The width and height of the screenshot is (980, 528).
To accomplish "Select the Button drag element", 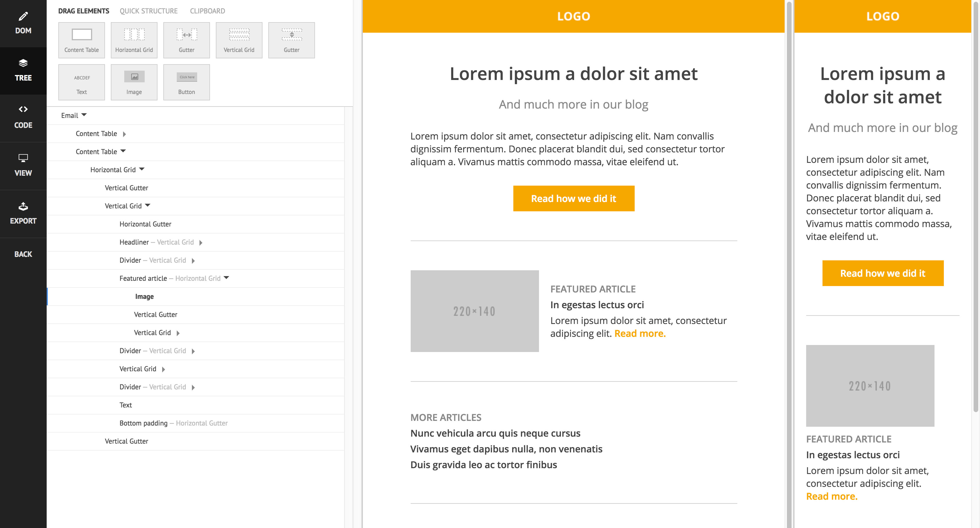I will pyautogui.click(x=186, y=82).
